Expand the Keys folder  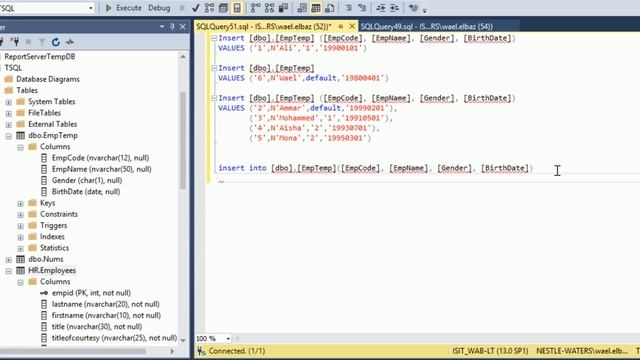click(x=20, y=203)
